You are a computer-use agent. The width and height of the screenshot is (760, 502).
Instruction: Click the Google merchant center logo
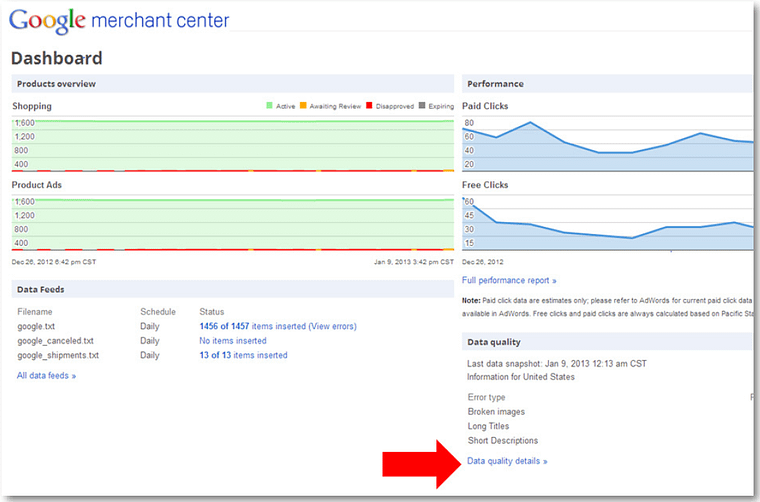[119, 20]
